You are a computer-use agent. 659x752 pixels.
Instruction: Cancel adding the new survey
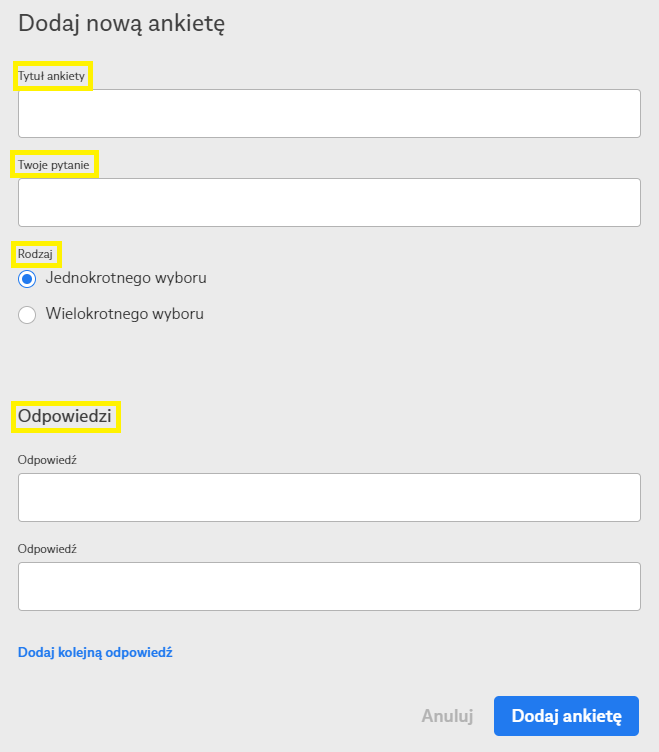coord(447,716)
